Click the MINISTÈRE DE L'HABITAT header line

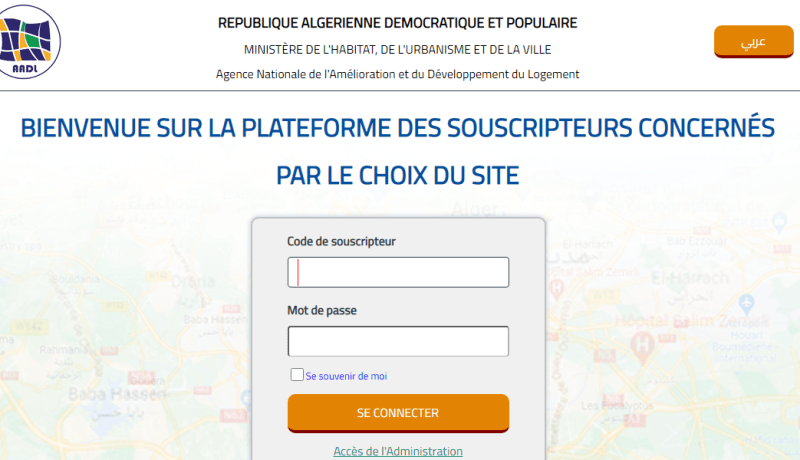397,49
